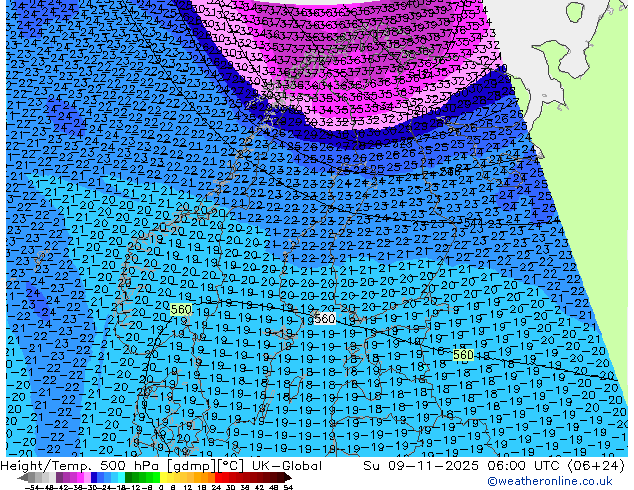Image resolution: width=634 pixels, height=490 pixels.
Task: Click the yellow 560 contour label on left
Action: click(x=181, y=310)
